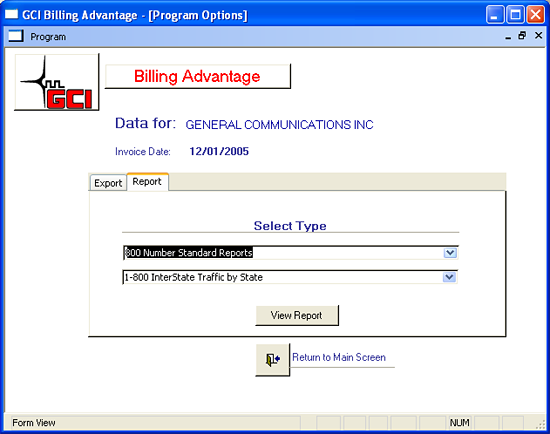Click the Data for: label
550x434 pixels.
tap(146, 123)
